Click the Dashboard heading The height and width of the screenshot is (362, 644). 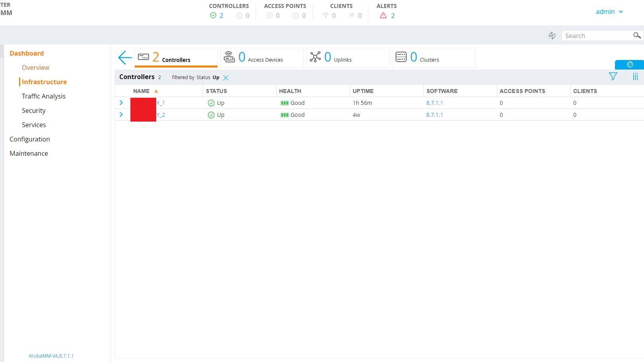(27, 53)
